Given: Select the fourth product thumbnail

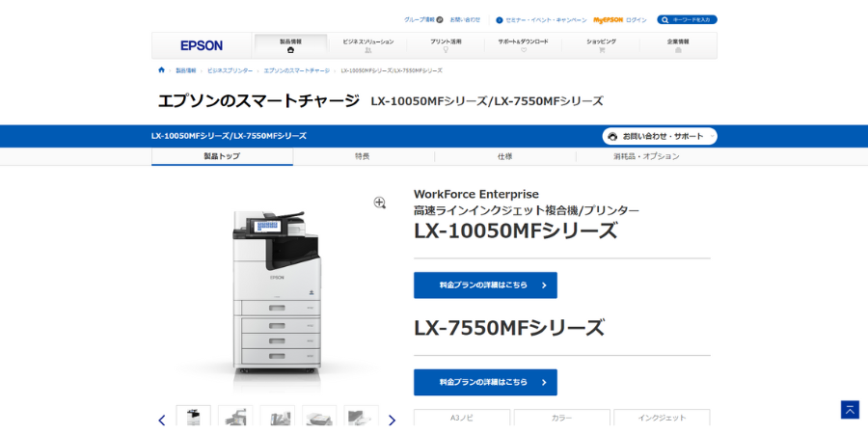Looking at the screenshot, I should pos(319,417).
